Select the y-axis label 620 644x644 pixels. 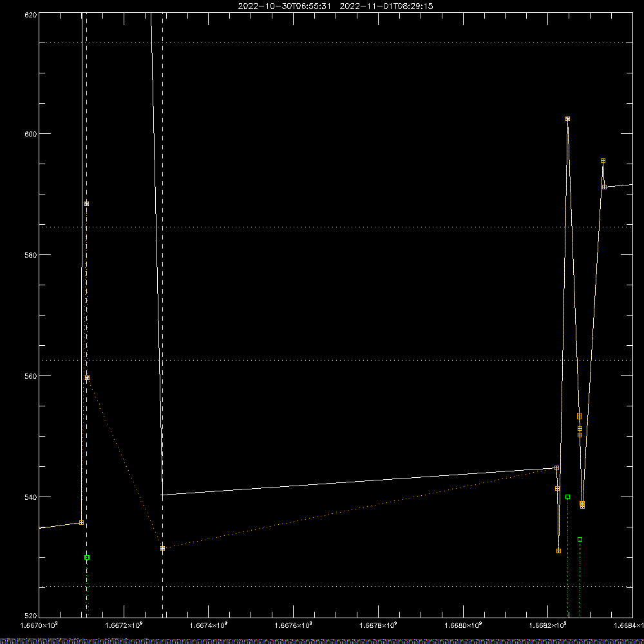click(31, 15)
